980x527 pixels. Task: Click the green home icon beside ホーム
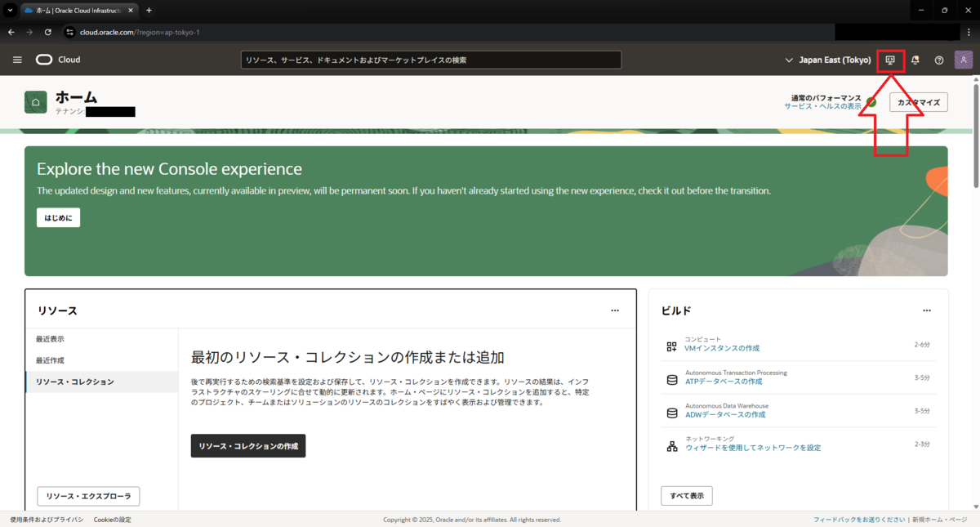35,102
